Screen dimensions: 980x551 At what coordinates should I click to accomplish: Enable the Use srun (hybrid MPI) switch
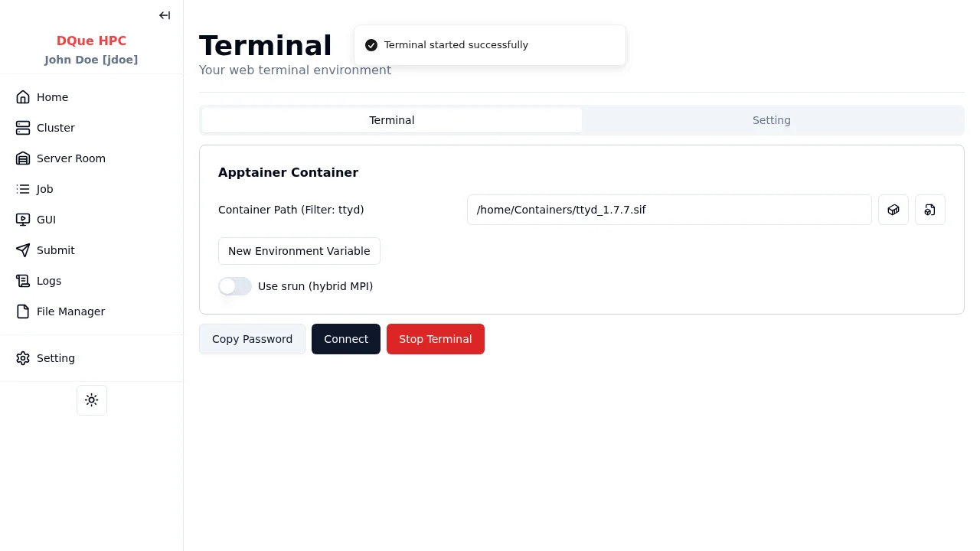click(235, 286)
